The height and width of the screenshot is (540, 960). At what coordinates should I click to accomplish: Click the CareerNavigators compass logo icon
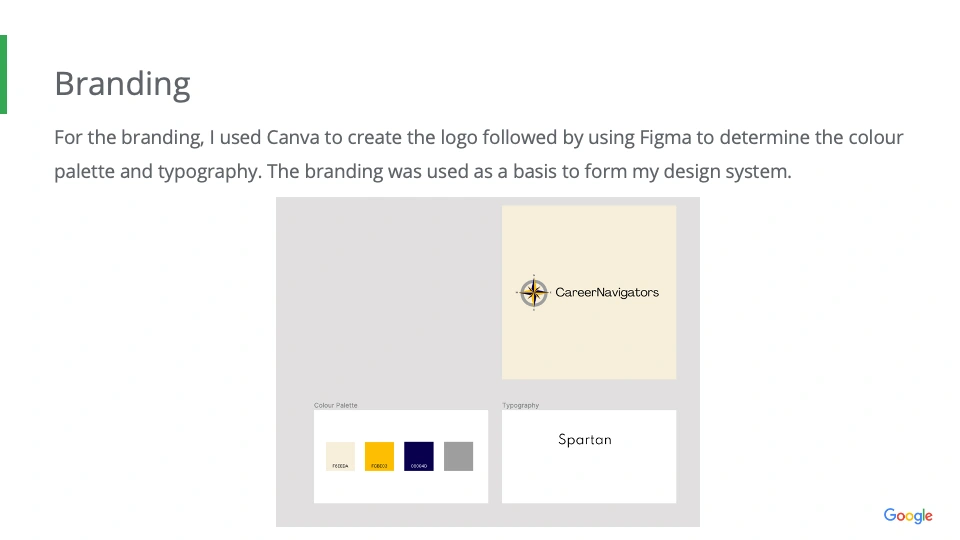click(534, 292)
